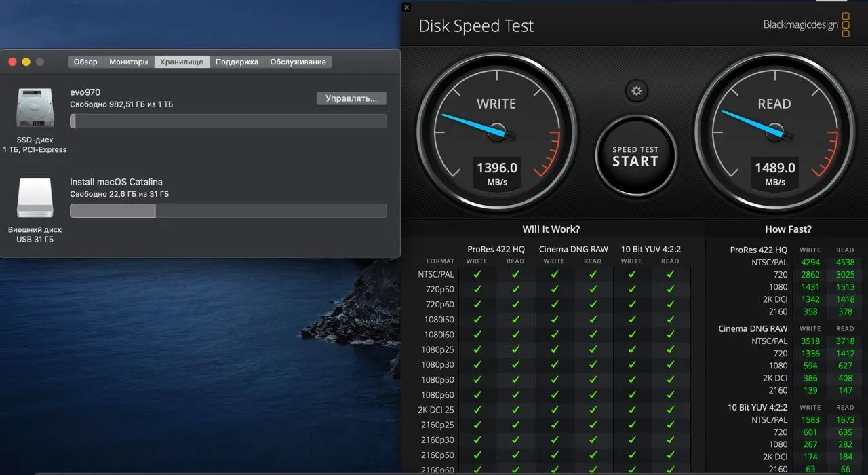Click Cinema DNG RAW 720 read value 1412
The image size is (868, 475).
[845, 354]
